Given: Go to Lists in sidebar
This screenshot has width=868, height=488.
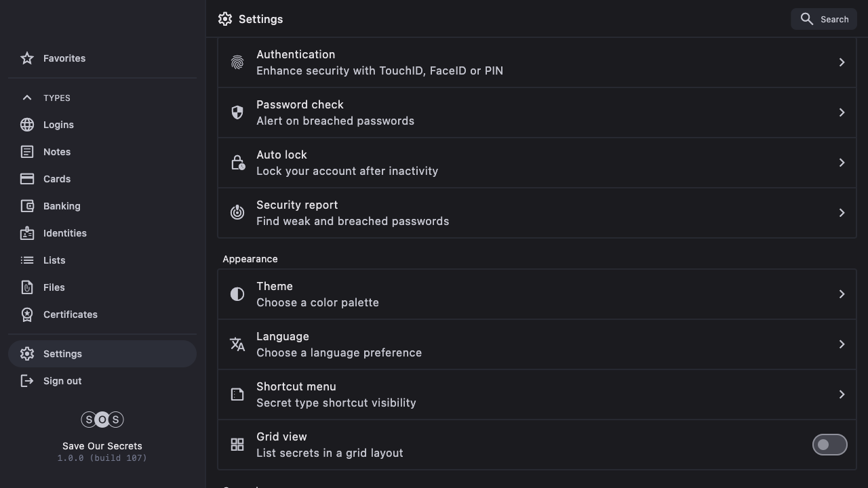Looking at the screenshot, I should click(54, 260).
